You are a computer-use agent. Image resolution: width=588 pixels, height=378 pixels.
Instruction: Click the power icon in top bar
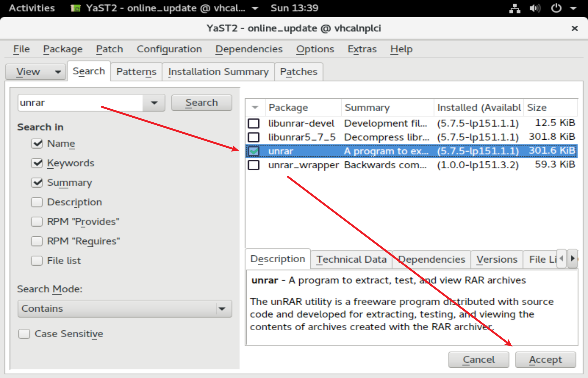click(x=556, y=8)
